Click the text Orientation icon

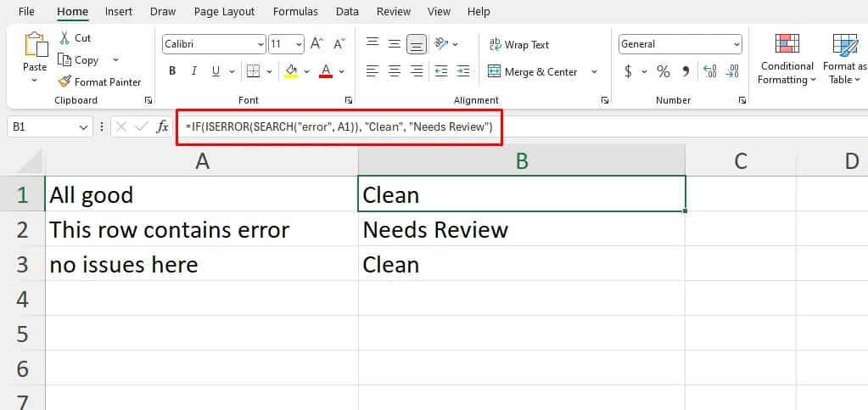(x=441, y=44)
